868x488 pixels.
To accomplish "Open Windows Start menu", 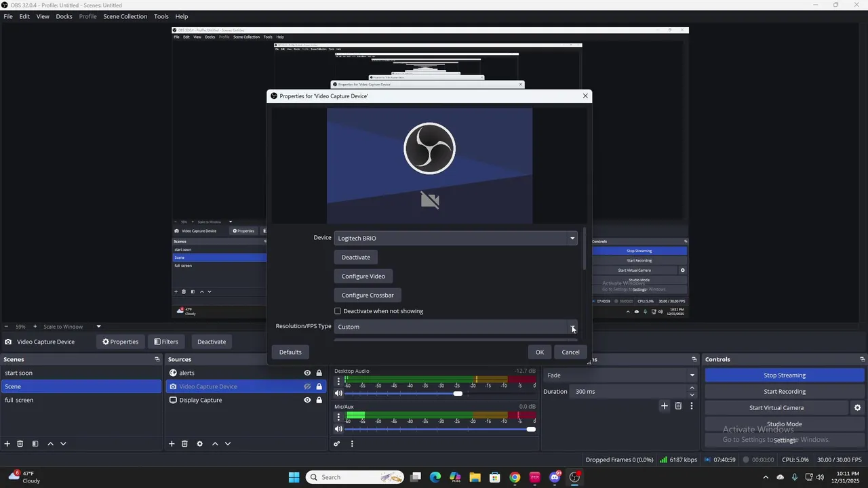I will click(294, 477).
